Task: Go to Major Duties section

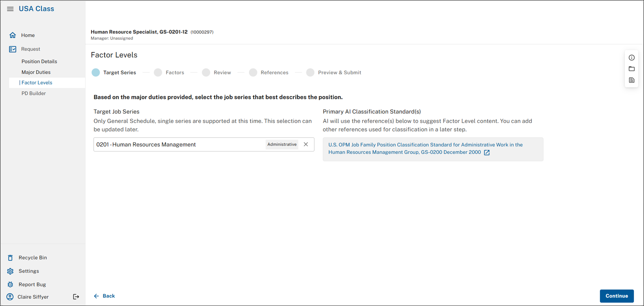Action: [36, 72]
